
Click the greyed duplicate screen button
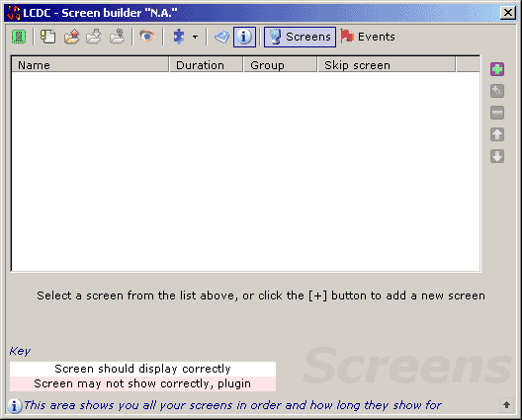pos(497,91)
